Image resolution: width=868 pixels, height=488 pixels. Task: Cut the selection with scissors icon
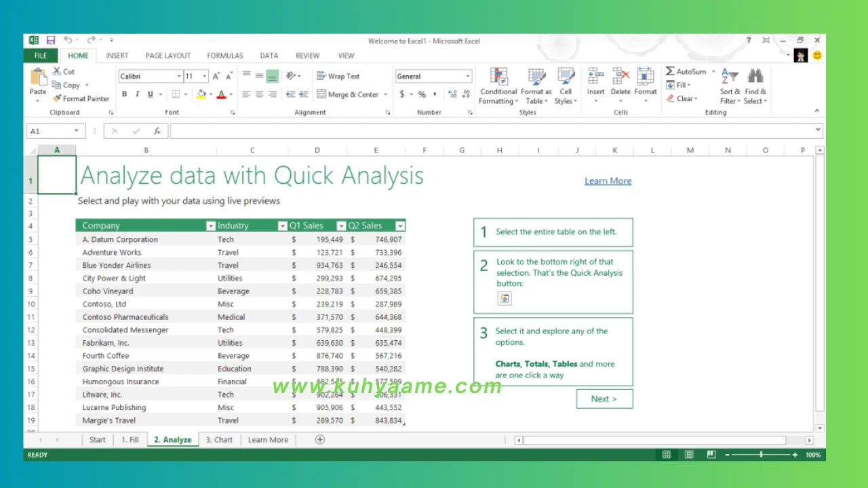57,71
